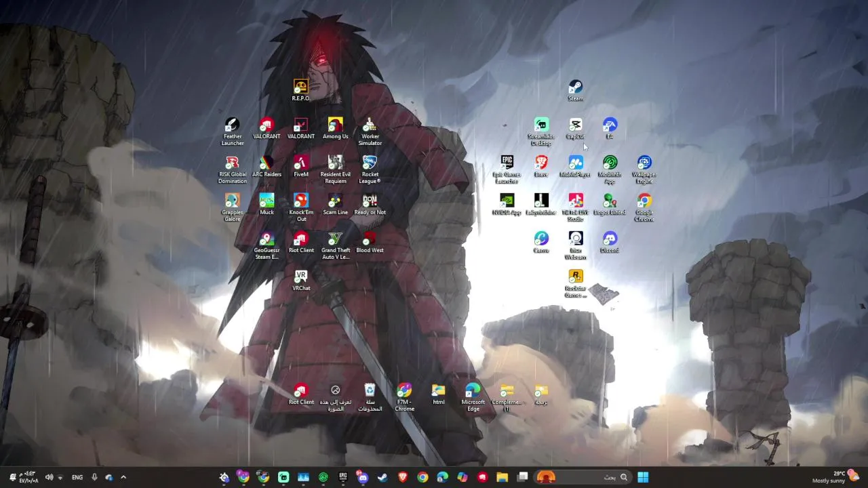The height and width of the screenshot is (488, 868).
Task: Open Streamlabs Desktop shortcut on desktop
Action: [x=540, y=131]
